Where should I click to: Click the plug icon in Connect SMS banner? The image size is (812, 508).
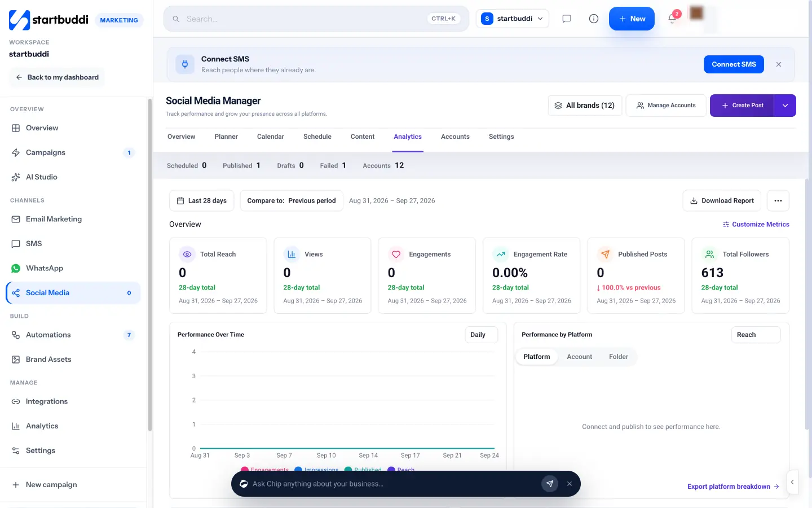pyautogui.click(x=185, y=64)
